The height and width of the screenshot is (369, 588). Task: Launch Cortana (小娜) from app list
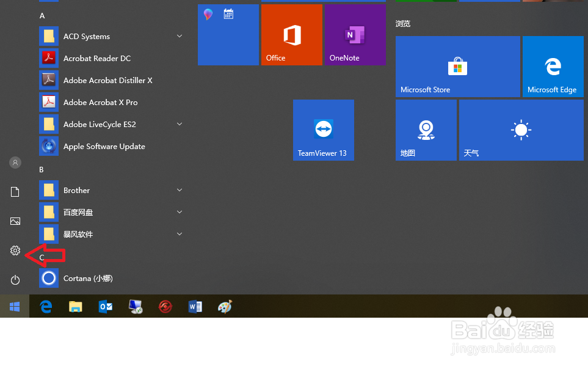pyautogui.click(x=112, y=278)
